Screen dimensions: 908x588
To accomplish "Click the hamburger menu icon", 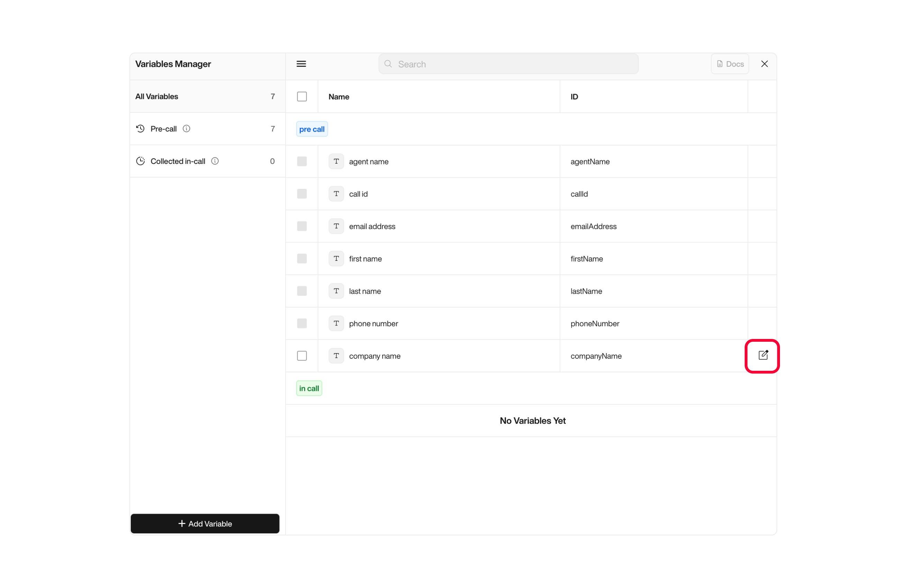I will 301,64.
